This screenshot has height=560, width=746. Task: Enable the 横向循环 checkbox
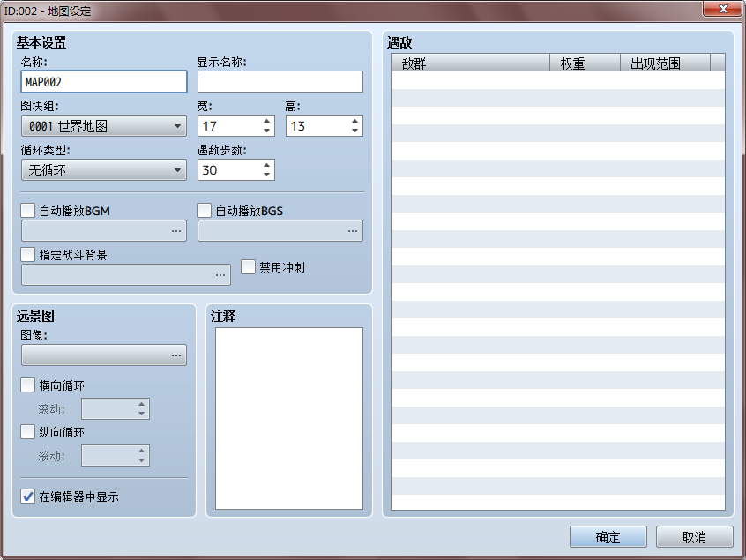coord(28,385)
